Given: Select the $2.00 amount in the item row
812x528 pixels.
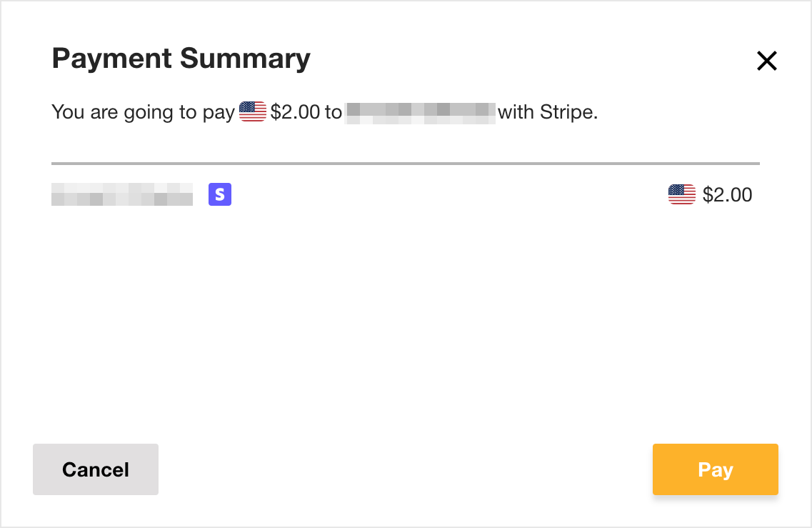Looking at the screenshot, I should (727, 195).
